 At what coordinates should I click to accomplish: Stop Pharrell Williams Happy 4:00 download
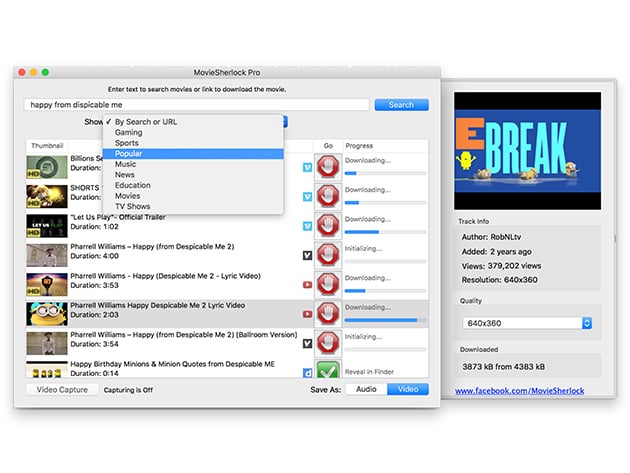click(x=328, y=255)
